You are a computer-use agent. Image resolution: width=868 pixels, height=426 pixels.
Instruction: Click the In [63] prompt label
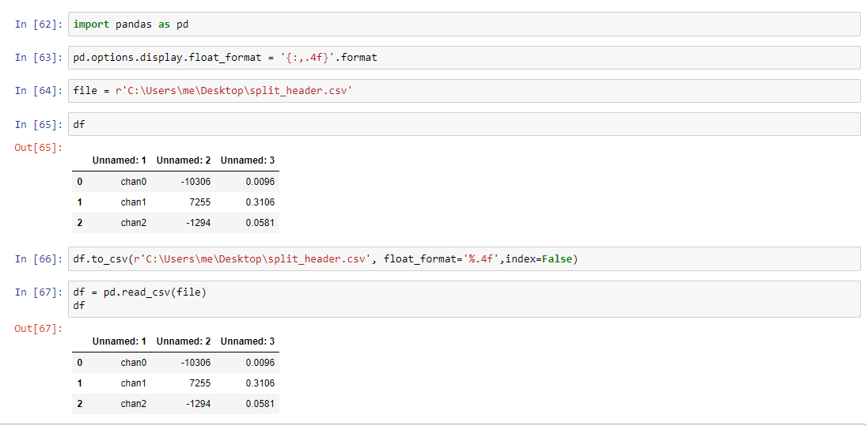point(39,57)
